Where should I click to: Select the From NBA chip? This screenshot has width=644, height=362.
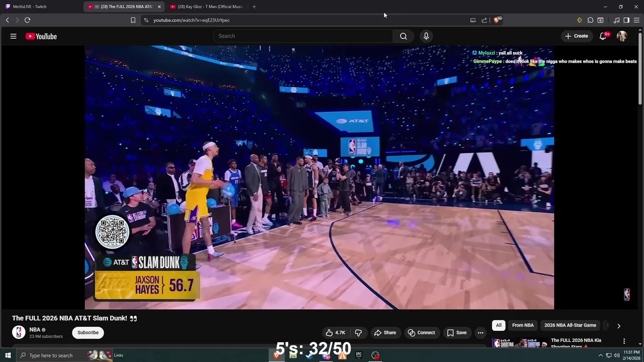point(523,325)
